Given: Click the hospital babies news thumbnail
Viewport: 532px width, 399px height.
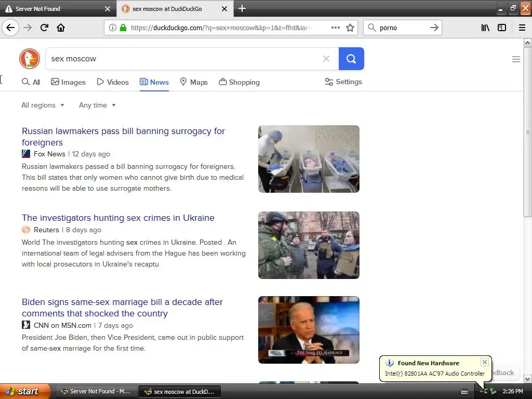Looking at the screenshot, I should (309, 159).
